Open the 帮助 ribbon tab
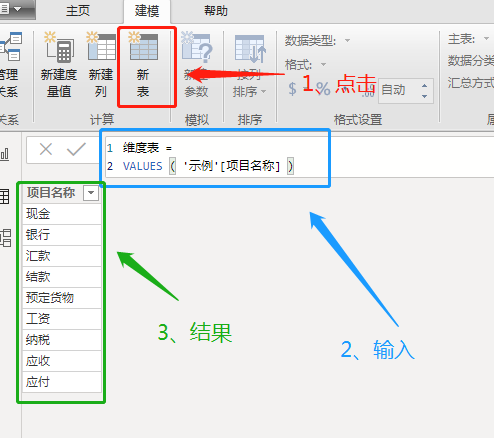The image size is (494, 438). coord(216,11)
